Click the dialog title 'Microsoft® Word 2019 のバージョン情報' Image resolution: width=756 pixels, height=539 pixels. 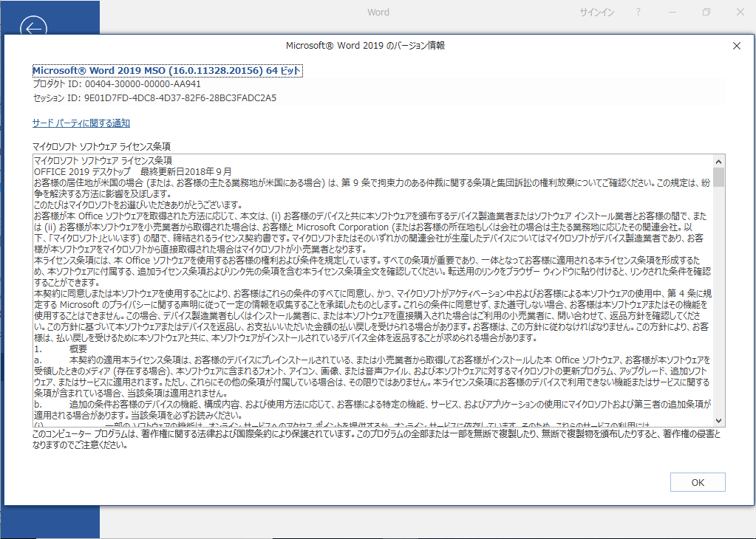coord(365,46)
